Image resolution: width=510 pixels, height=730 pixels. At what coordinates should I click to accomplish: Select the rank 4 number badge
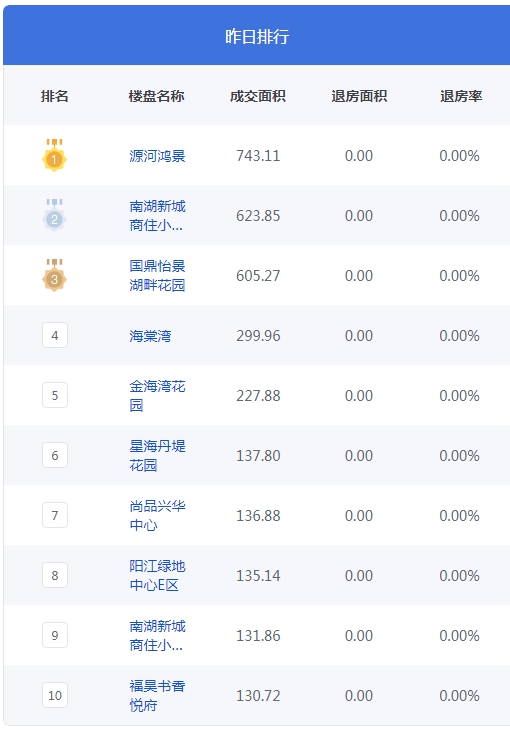[55, 335]
